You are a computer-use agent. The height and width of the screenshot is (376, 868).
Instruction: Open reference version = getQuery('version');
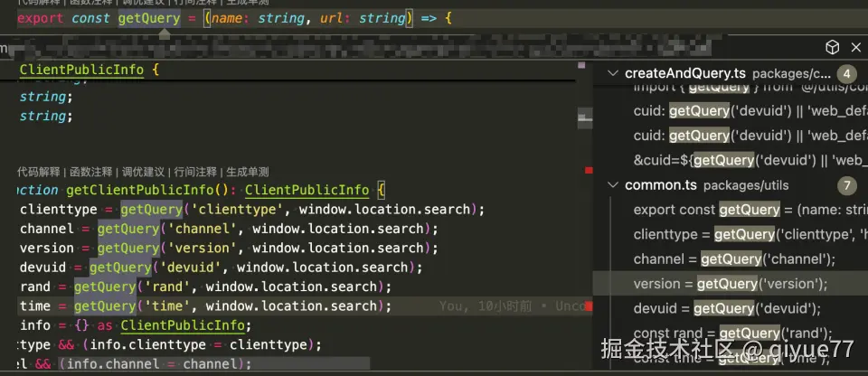731,284
